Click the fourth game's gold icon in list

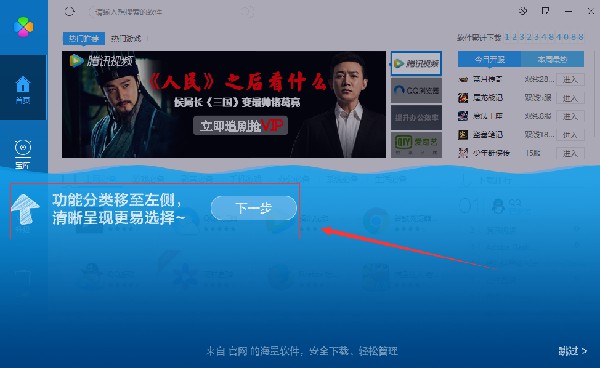463,135
